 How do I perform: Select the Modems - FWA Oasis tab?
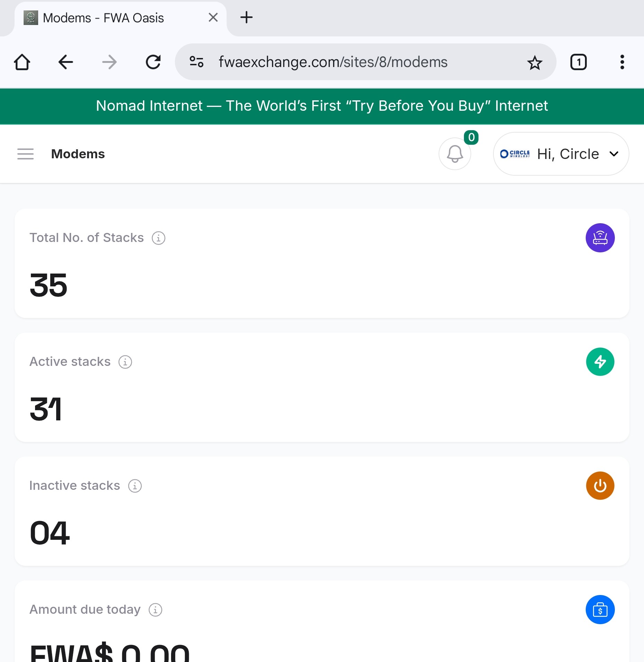pyautogui.click(x=103, y=18)
